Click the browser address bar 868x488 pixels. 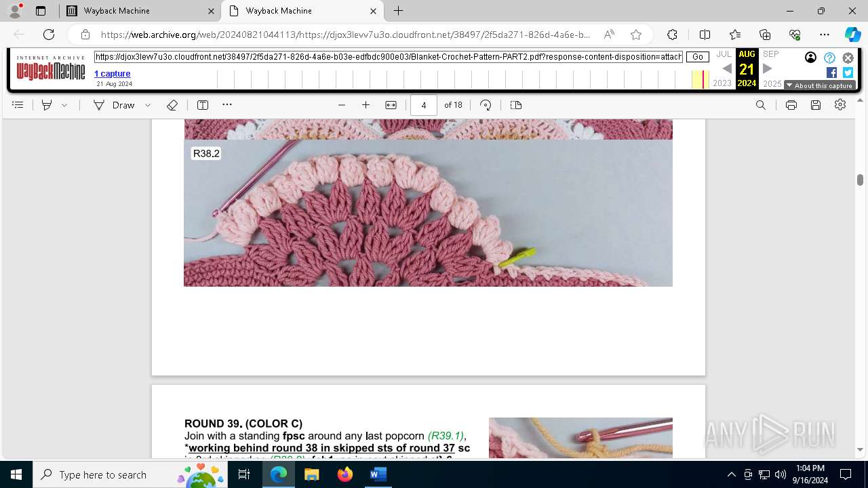point(346,35)
